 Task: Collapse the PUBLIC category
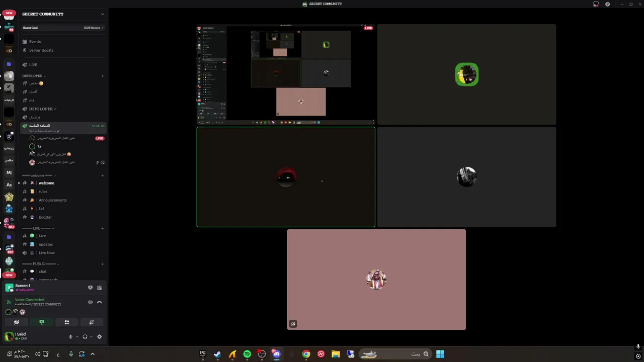tap(41, 264)
